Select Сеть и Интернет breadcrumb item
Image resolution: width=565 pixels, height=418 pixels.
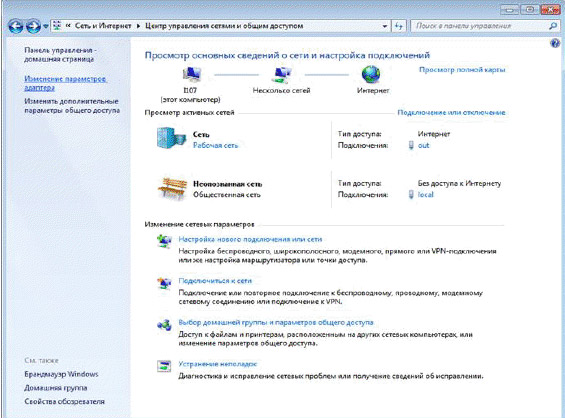[103, 26]
